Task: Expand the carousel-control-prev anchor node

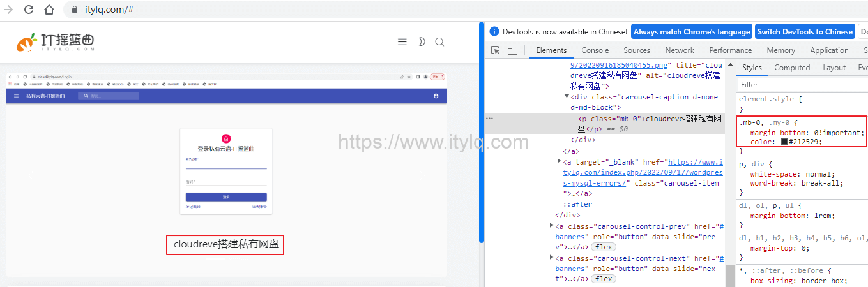Action: [x=552, y=226]
